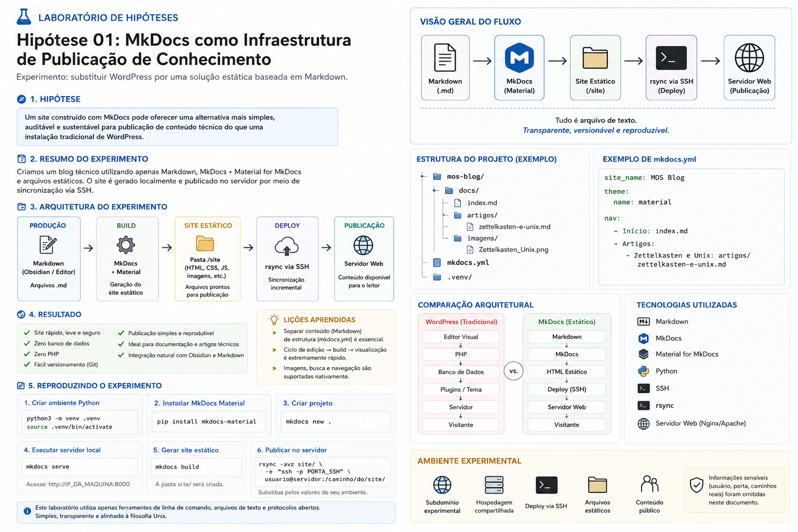
Task: Click the shield icon beside Informações sensíveis note
Action: tap(696, 485)
